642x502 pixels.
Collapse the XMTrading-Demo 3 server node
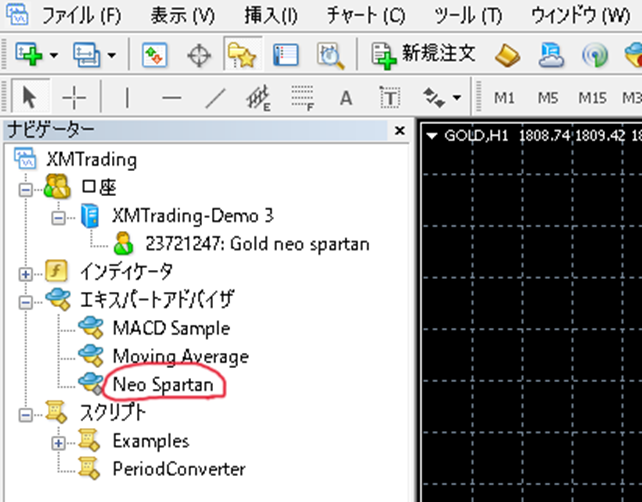pos(58,217)
